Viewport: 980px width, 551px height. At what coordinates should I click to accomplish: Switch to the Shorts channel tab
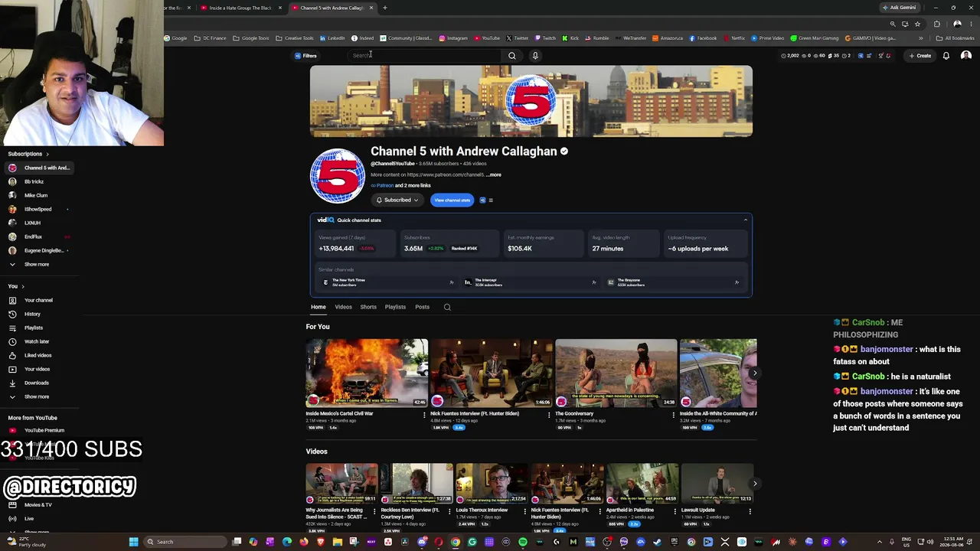[x=368, y=307]
